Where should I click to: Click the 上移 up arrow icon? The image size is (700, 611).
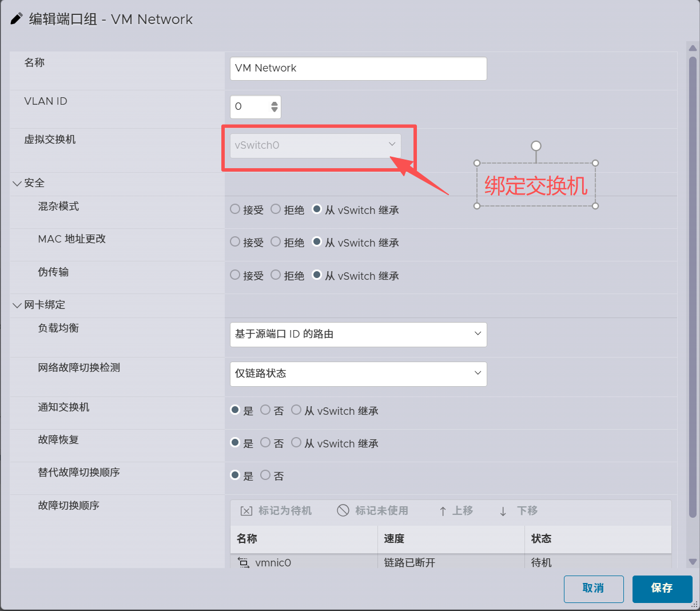click(x=443, y=511)
